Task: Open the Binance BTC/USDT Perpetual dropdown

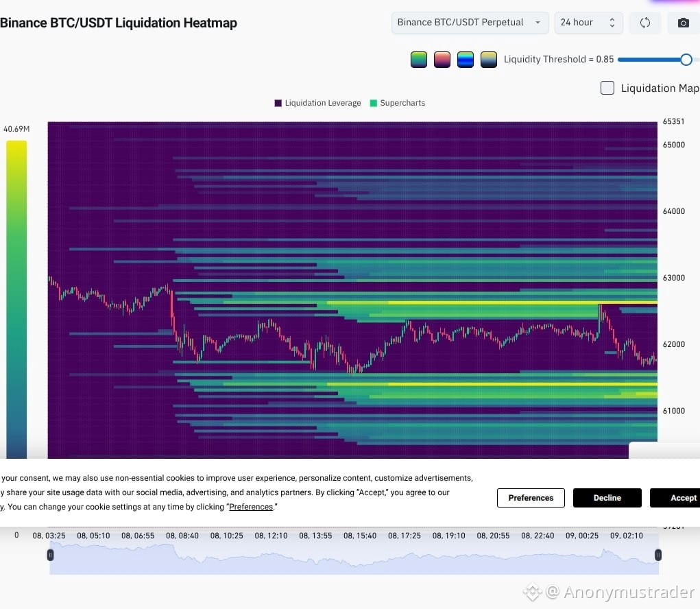Action: click(470, 23)
